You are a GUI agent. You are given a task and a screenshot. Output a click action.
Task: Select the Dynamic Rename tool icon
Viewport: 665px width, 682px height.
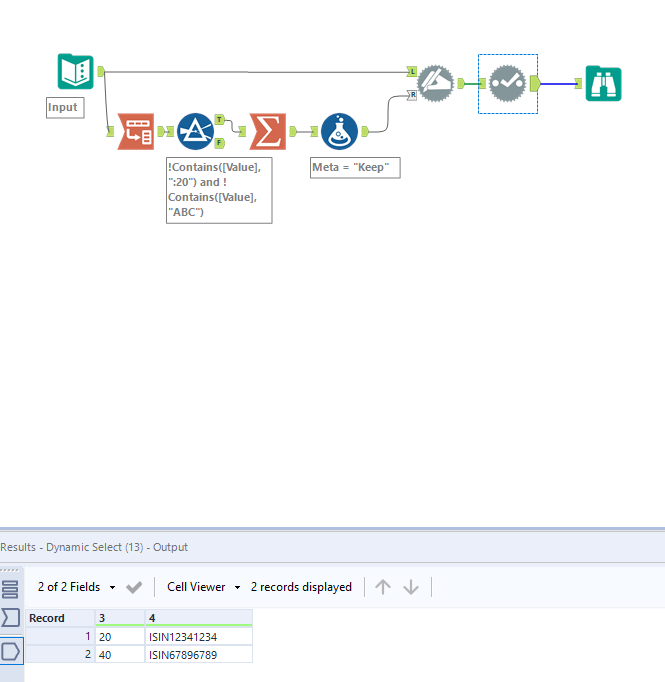tap(435, 84)
